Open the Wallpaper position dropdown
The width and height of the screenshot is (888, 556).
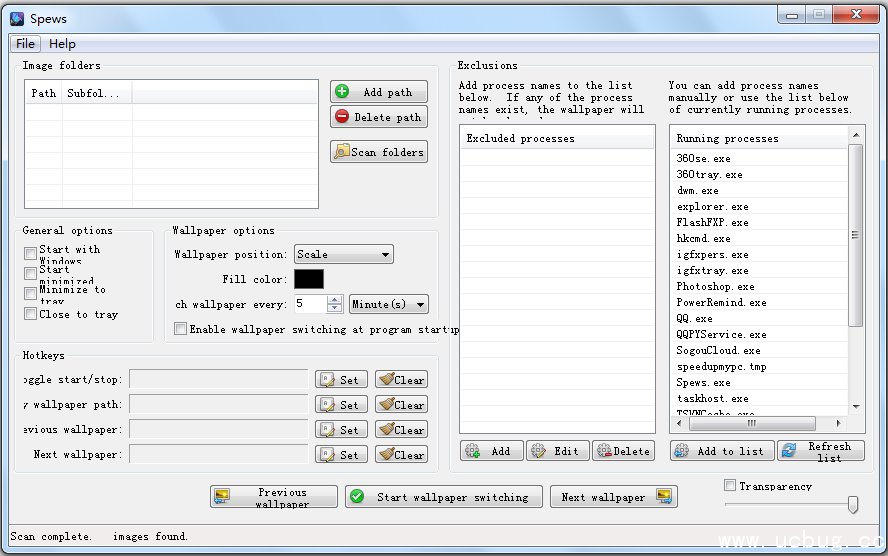pyautogui.click(x=344, y=255)
